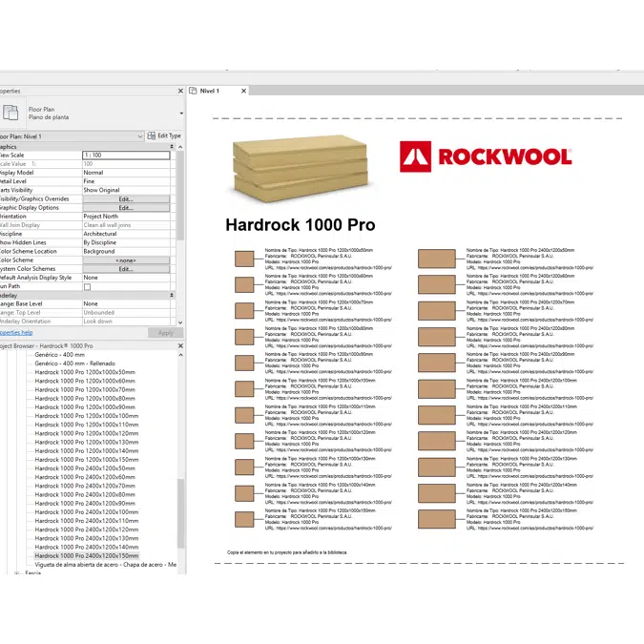Select Hardrock 1000 Pro 2400x1200x120mm in browser
The image size is (644, 644).
(87, 530)
